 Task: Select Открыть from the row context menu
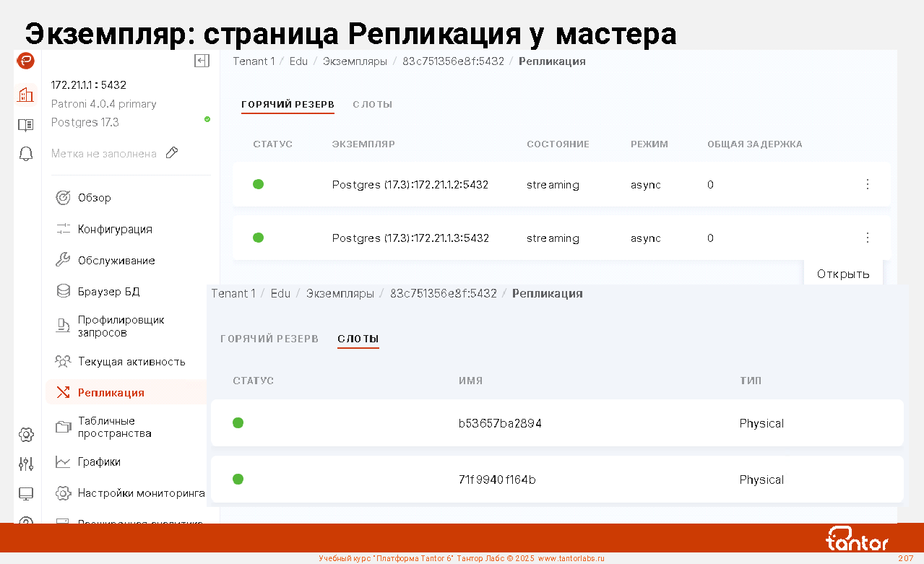point(843,274)
